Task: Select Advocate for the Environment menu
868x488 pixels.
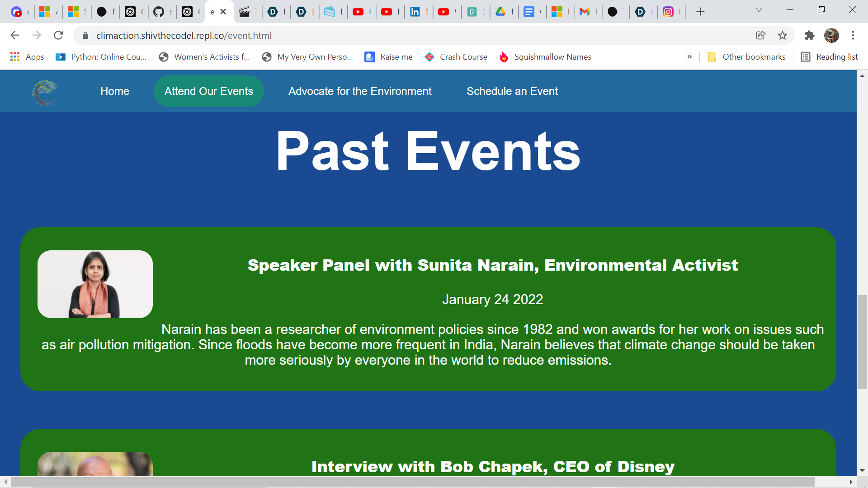Action: pos(360,91)
